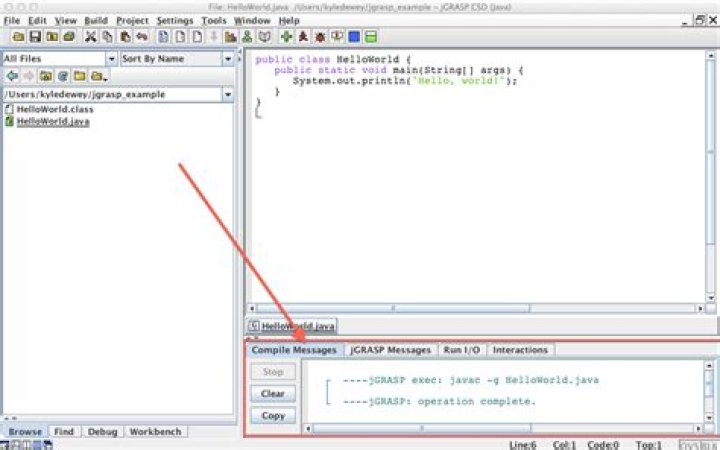Click the editor vertical scrollbar down arrow
Image resolution: width=720 pixels, height=450 pixels.
click(x=710, y=298)
